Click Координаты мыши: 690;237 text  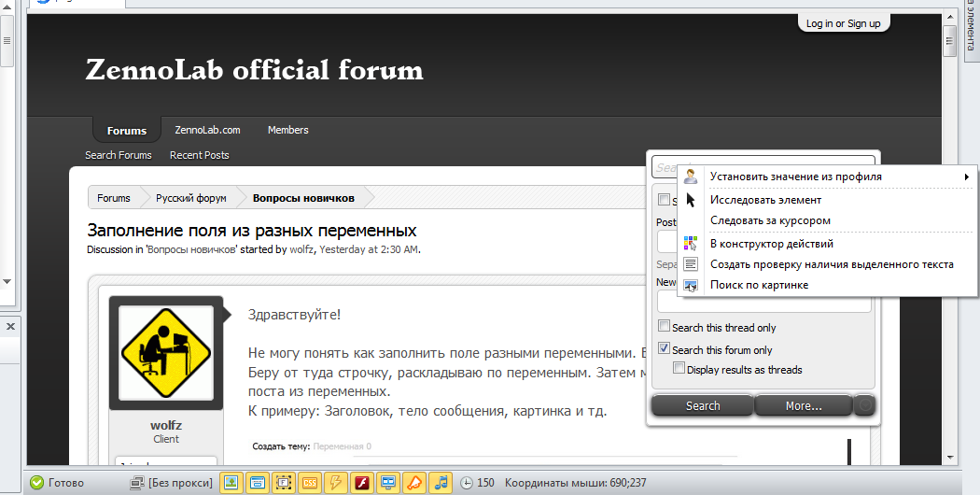[576, 483]
